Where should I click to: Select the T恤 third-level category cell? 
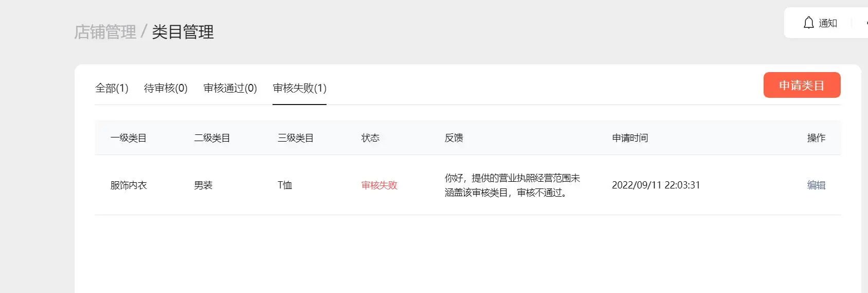click(x=285, y=185)
